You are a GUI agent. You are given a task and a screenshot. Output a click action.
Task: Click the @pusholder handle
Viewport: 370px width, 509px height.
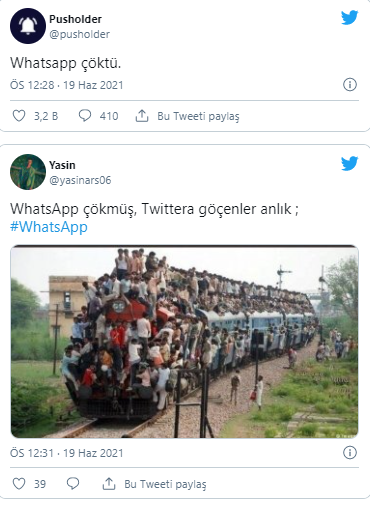pos(79,34)
